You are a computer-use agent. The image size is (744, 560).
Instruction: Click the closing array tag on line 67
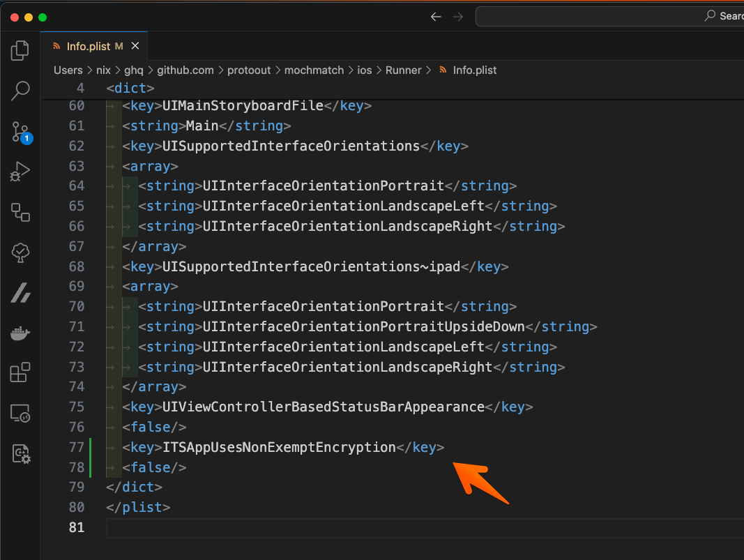click(154, 246)
